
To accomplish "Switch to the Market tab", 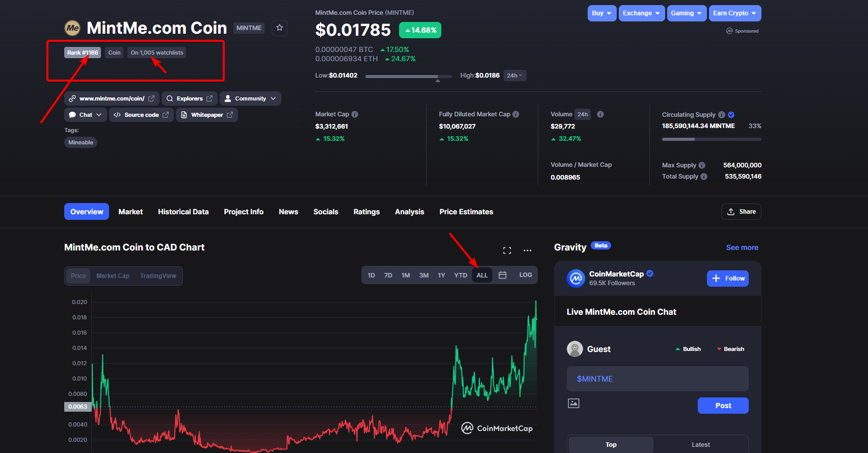I will tap(130, 212).
